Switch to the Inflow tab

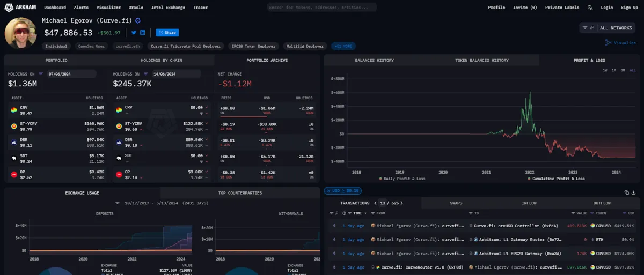[529, 203]
